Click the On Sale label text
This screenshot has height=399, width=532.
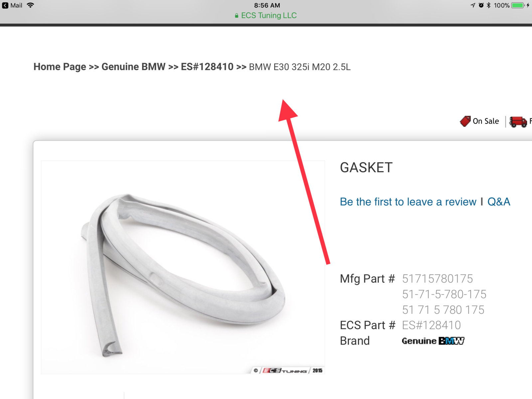click(x=486, y=121)
